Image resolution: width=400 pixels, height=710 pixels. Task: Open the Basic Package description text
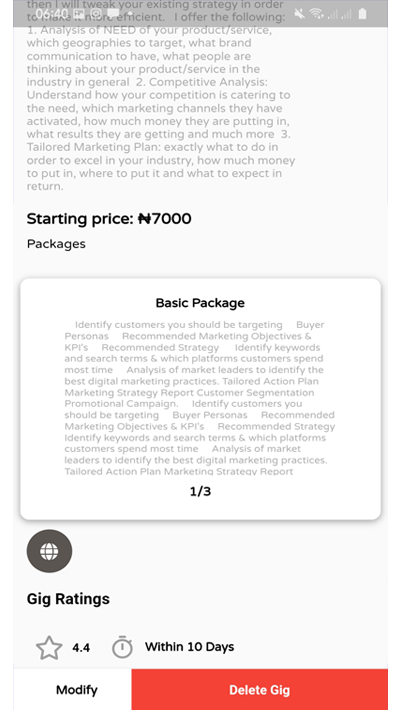click(x=200, y=398)
